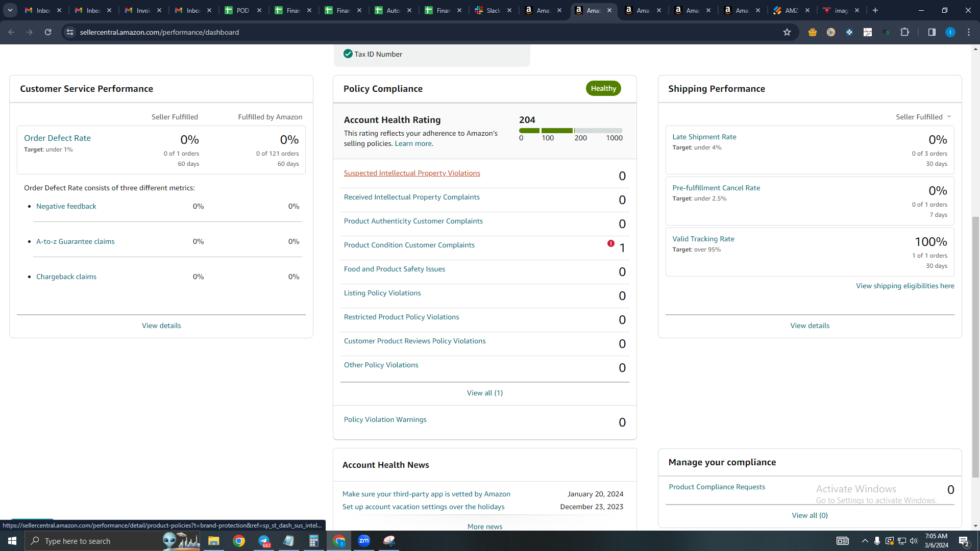Open the bear-in-pot extension icon
The height and width of the screenshot is (551, 980).
[x=813, y=32]
